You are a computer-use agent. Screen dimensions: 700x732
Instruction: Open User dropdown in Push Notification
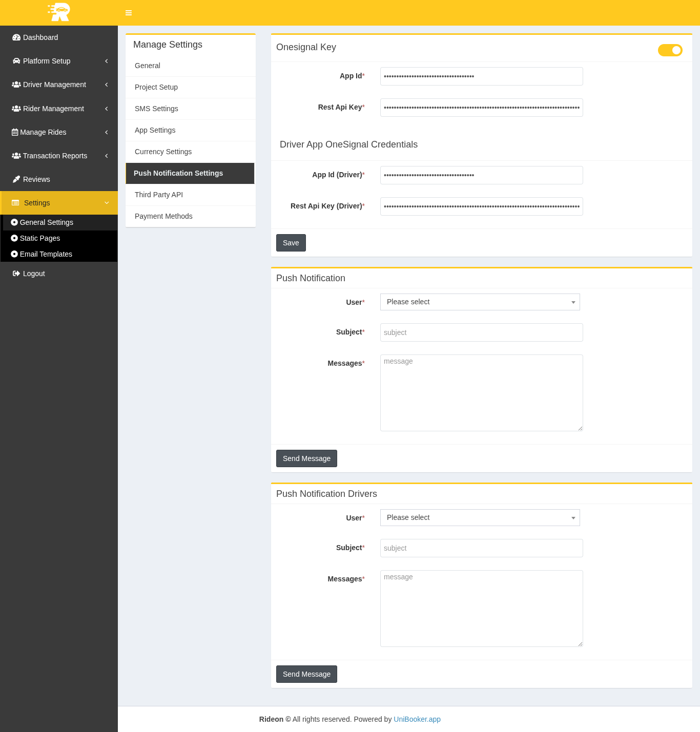pos(480,302)
